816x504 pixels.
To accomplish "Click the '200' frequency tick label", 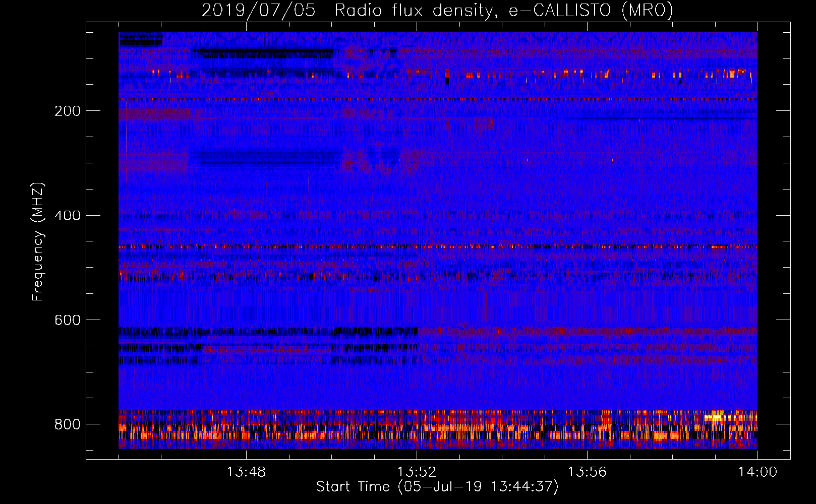I will 68,111.
